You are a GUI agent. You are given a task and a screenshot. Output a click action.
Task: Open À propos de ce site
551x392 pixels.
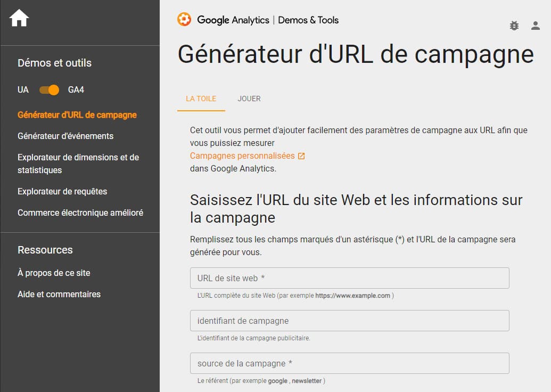coord(54,273)
